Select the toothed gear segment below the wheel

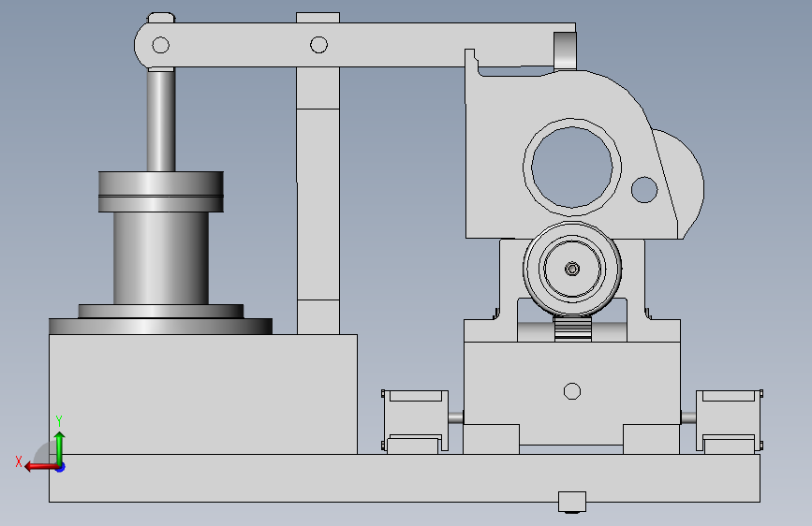click(573, 329)
